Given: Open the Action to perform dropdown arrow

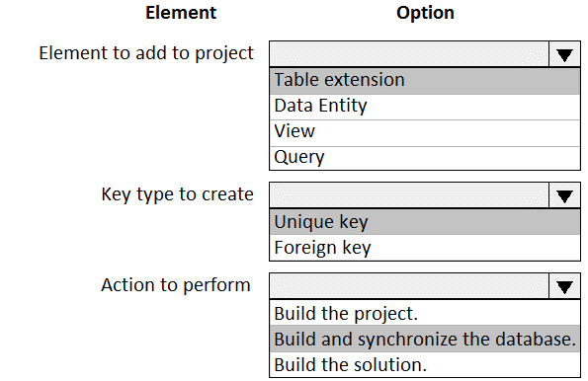Looking at the screenshot, I should 564,286.
